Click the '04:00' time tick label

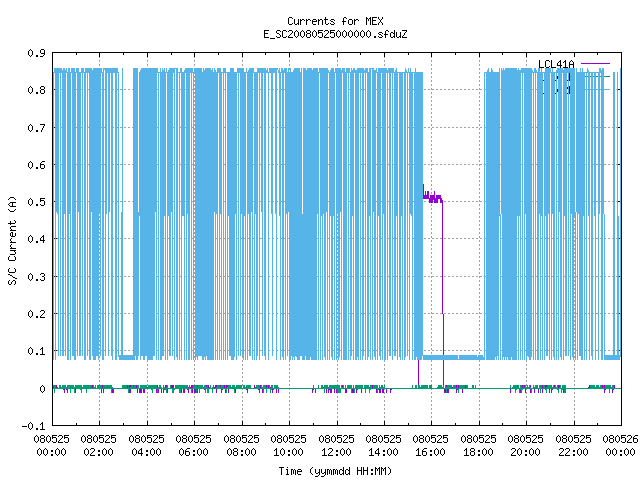tap(146, 452)
